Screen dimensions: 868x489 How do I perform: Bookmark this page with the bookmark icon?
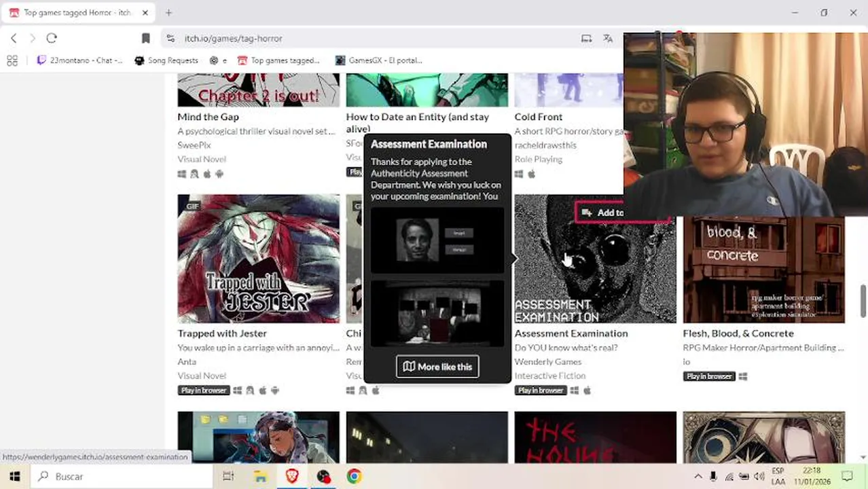click(145, 39)
